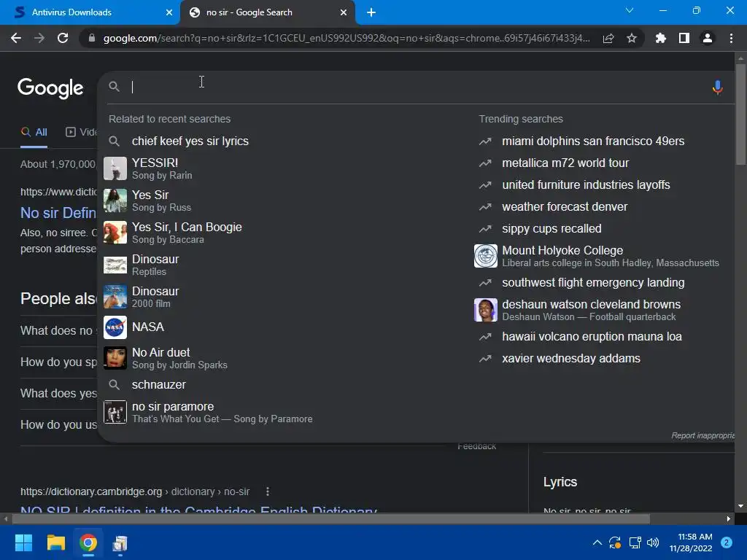The width and height of the screenshot is (747, 560).
Task: Show hidden system tray icons
Action: coord(597,542)
